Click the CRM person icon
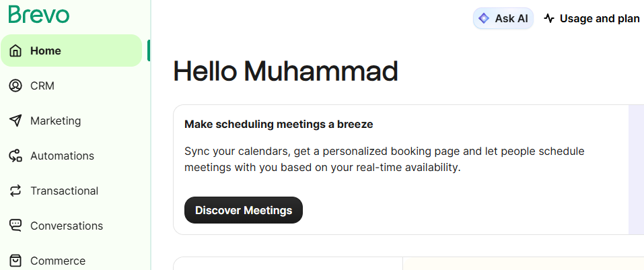The image size is (644, 270). [16, 86]
